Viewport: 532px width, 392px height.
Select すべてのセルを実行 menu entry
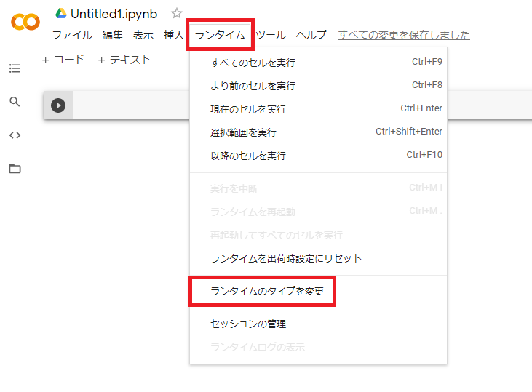318,63
